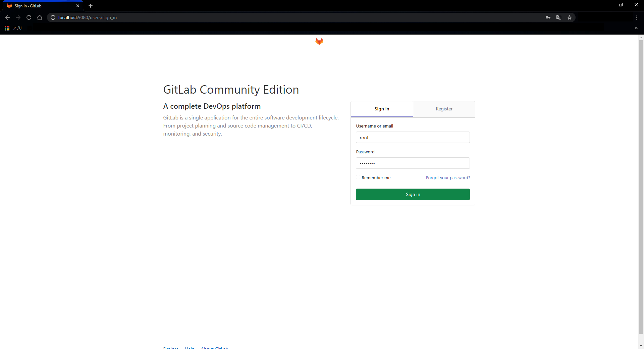
Task: Click the green Sign in button
Action: (413, 194)
